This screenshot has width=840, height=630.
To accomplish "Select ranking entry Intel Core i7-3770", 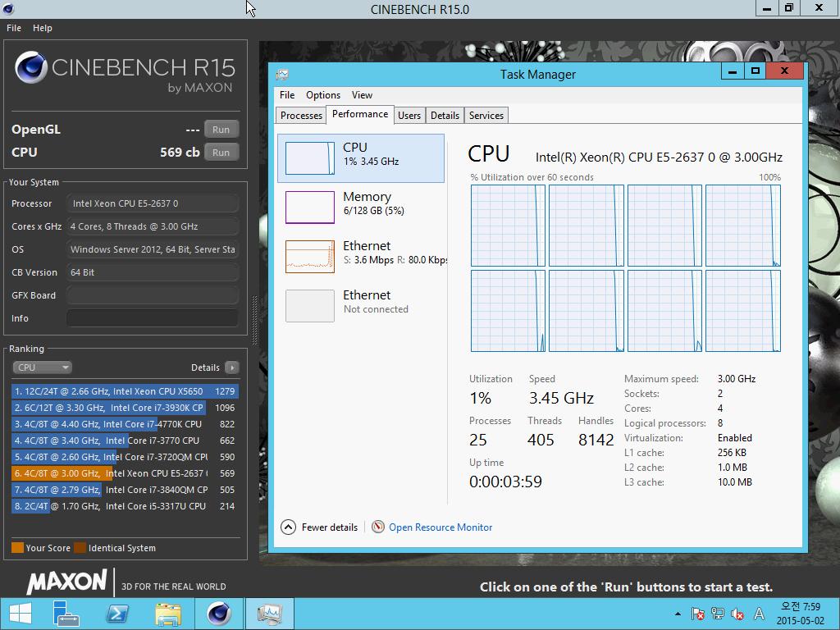I will tap(125, 441).
